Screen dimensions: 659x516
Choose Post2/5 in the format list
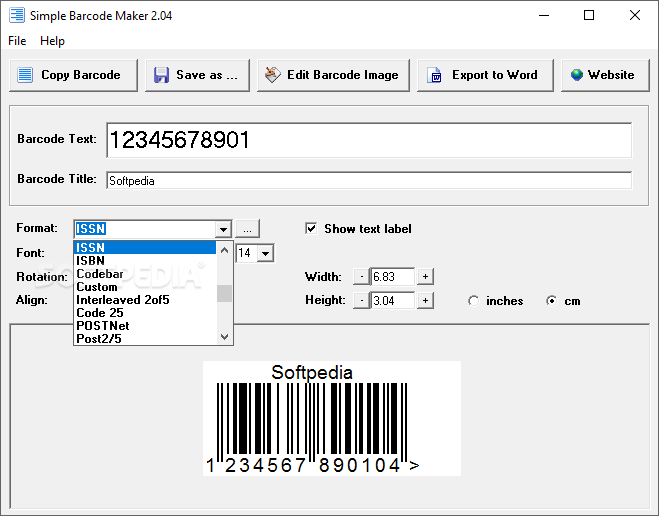[x=145, y=338]
